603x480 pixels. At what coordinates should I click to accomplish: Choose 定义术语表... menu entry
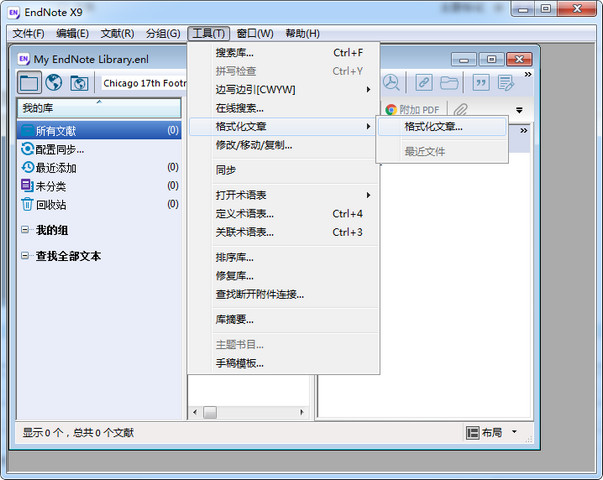click(283, 213)
